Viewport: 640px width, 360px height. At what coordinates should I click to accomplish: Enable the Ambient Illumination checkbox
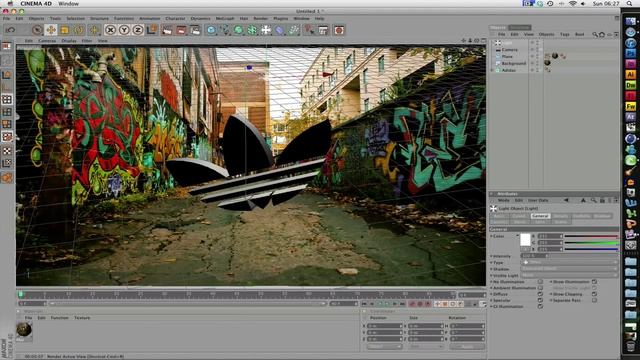[540, 288]
